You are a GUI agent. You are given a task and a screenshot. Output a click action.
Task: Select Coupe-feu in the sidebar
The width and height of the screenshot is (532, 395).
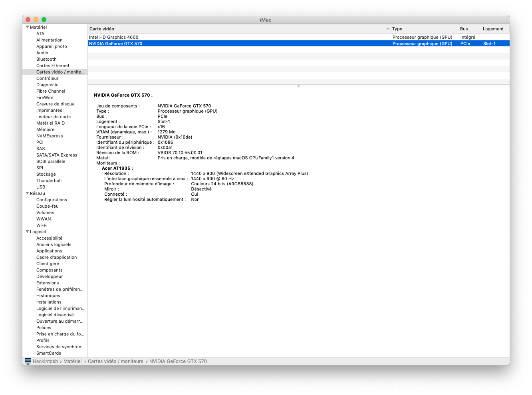point(48,206)
